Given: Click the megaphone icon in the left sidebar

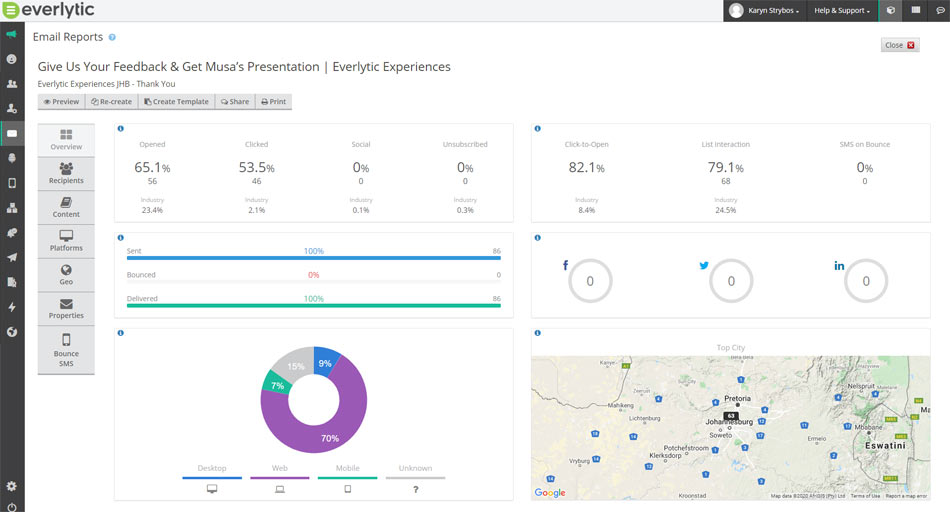Looking at the screenshot, I should 12,34.
